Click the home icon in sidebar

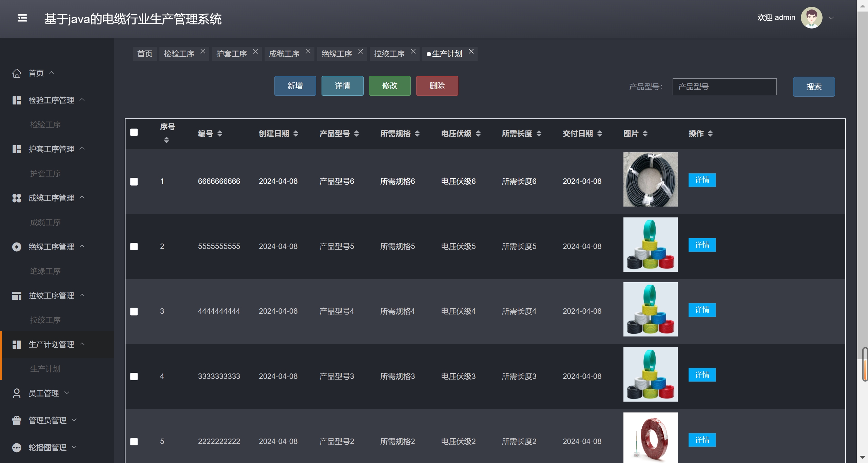tap(17, 73)
